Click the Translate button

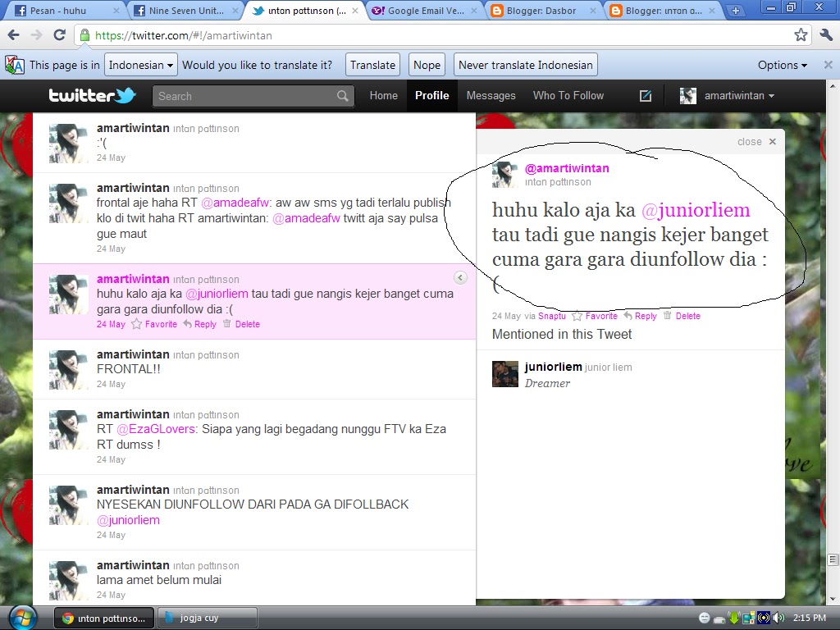[x=373, y=65]
